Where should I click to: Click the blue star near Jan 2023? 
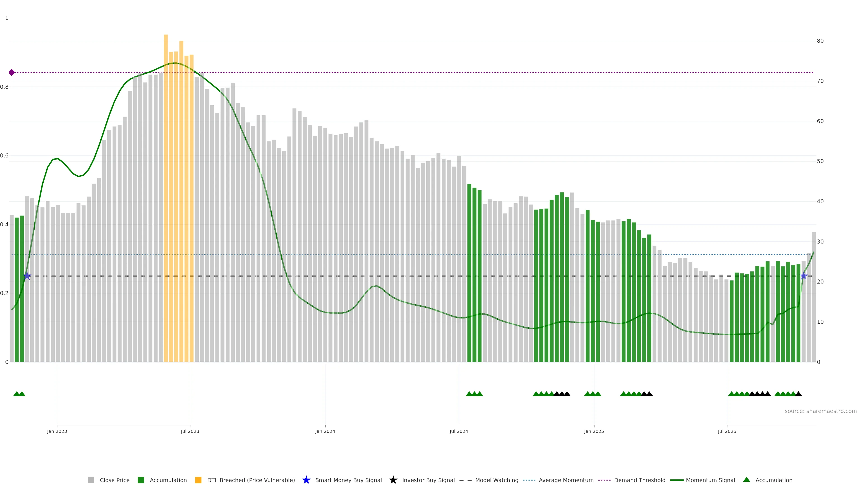[x=27, y=276]
